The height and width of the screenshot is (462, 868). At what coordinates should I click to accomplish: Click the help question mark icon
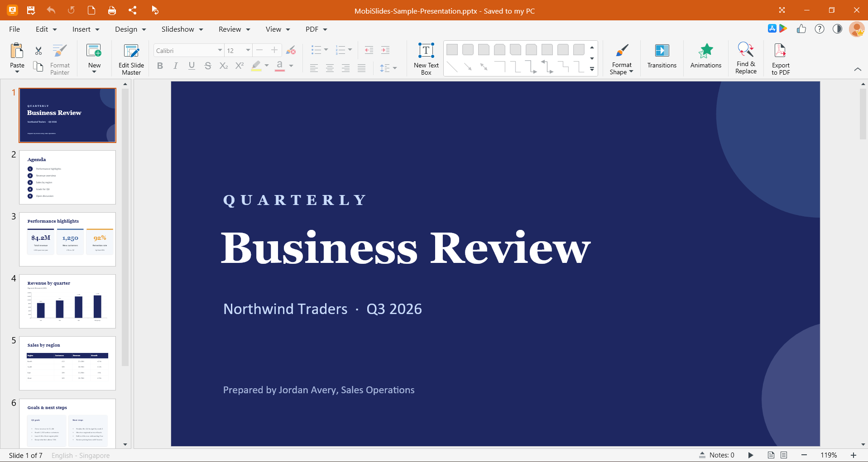click(x=819, y=29)
